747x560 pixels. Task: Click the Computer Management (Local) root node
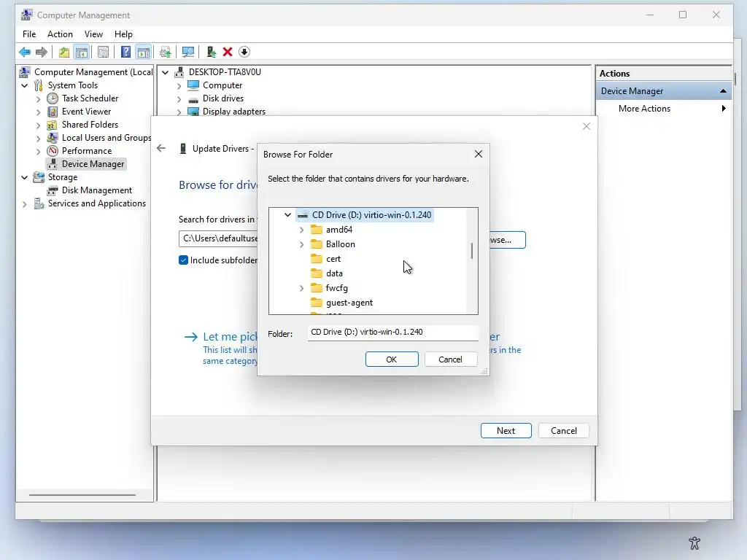[x=93, y=72]
